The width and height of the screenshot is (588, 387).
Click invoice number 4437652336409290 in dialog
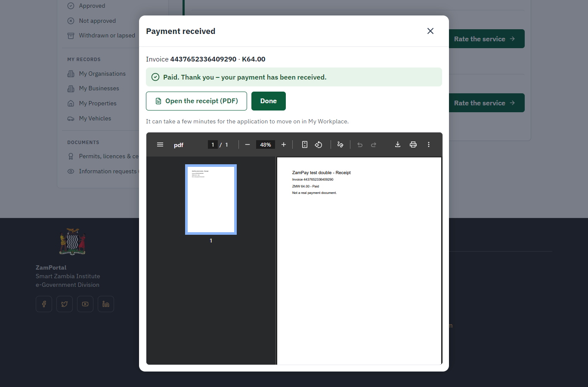203,59
